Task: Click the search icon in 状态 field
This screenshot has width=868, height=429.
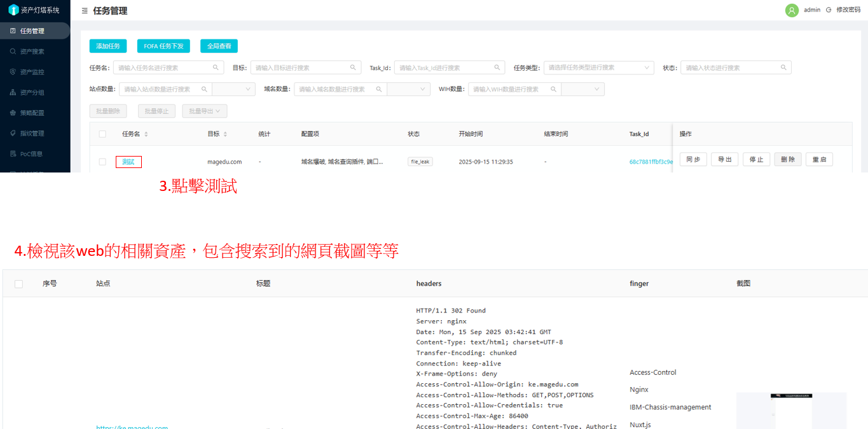Action: point(783,67)
